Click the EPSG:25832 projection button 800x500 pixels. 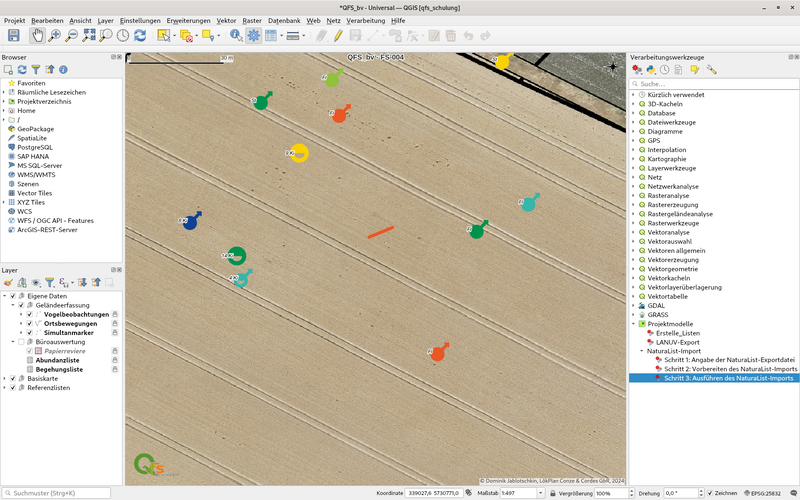click(762, 493)
